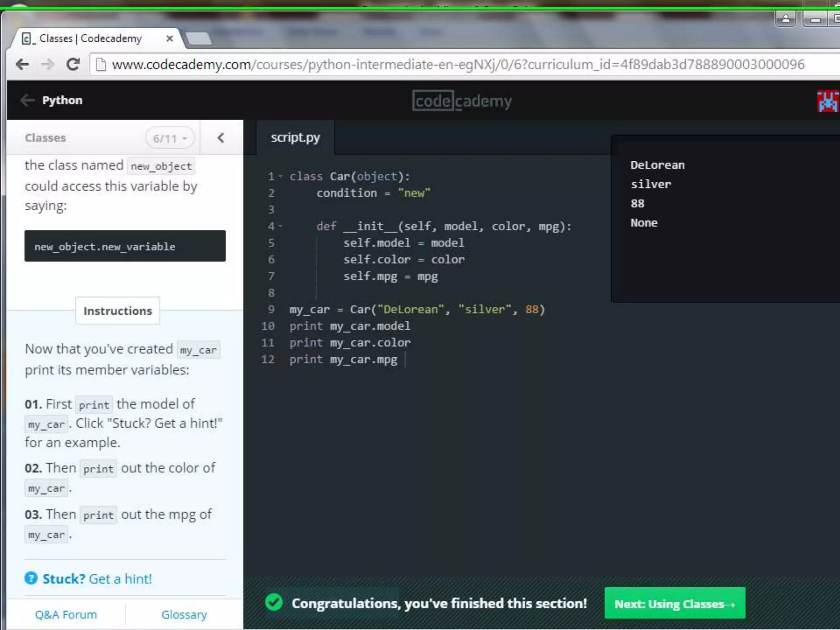Viewport: 840px width, 630px height.
Task: Click line number 8 in the gutter
Action: [x=271, y=293]
